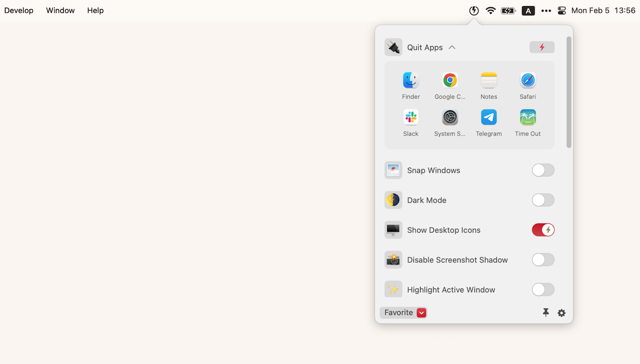Collapse the Quit Apps section chevron
Viewport: 640px width, 364px height.
coord(452,47)
